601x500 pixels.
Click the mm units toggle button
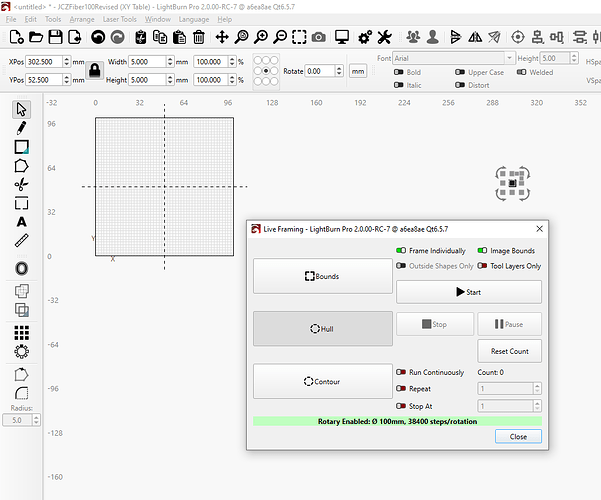pyautogui.click(x=358, y=71)
